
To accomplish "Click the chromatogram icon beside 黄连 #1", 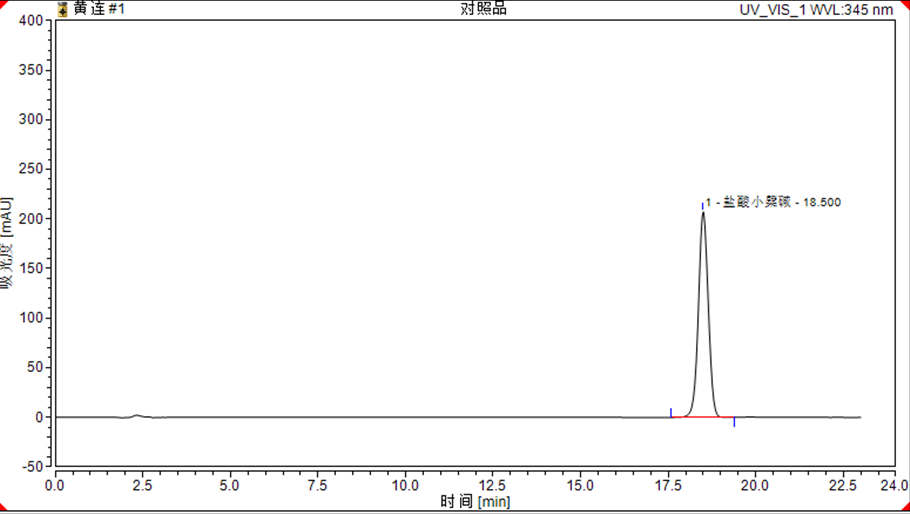I will tap(63, 9).
